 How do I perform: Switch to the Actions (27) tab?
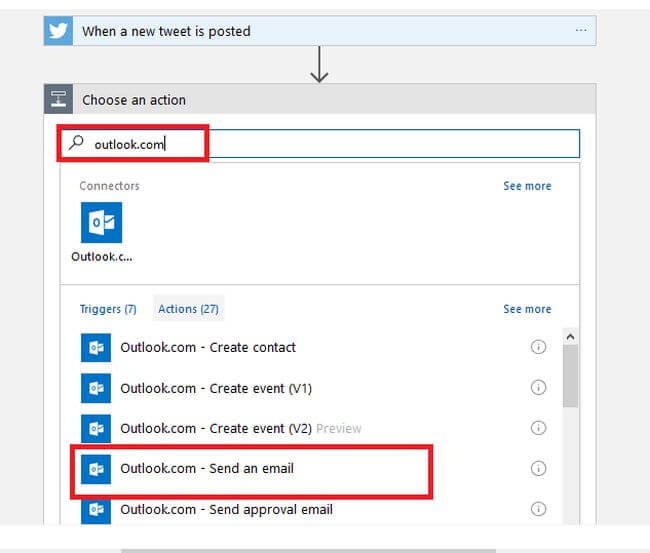coord(188,309)
